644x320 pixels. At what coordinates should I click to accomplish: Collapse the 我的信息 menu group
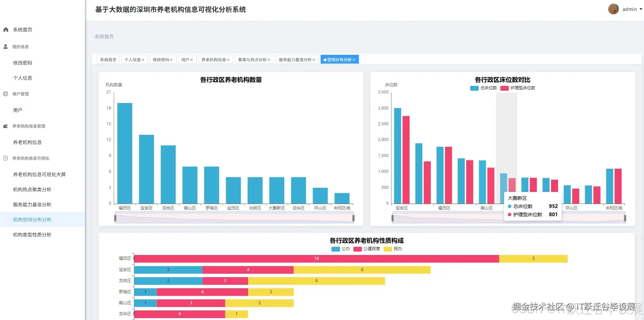click(21, 47)
